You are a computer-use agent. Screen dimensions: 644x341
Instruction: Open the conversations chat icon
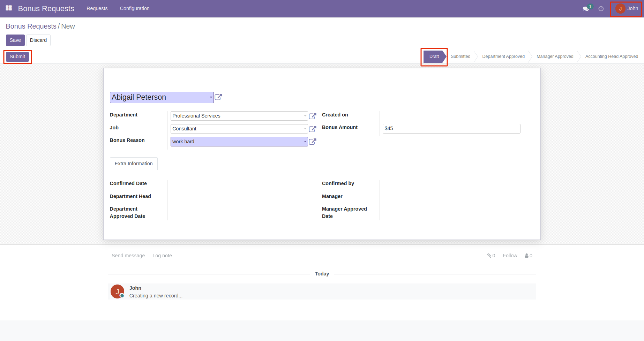pyautogui.click(x=586, y=9)
